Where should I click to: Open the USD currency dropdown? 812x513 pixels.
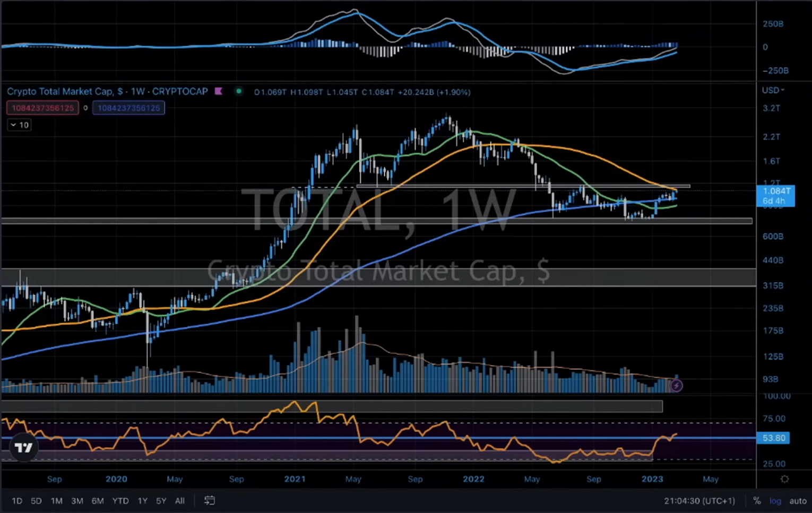[773, 90]
